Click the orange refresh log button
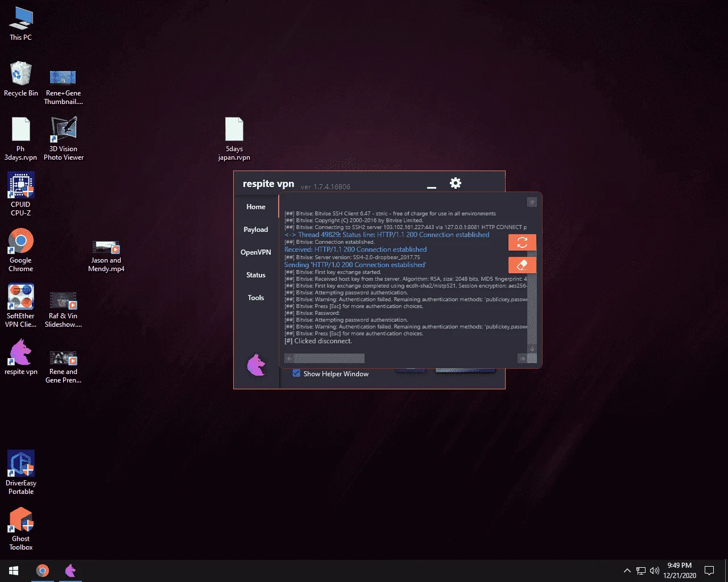 (522, 243)
